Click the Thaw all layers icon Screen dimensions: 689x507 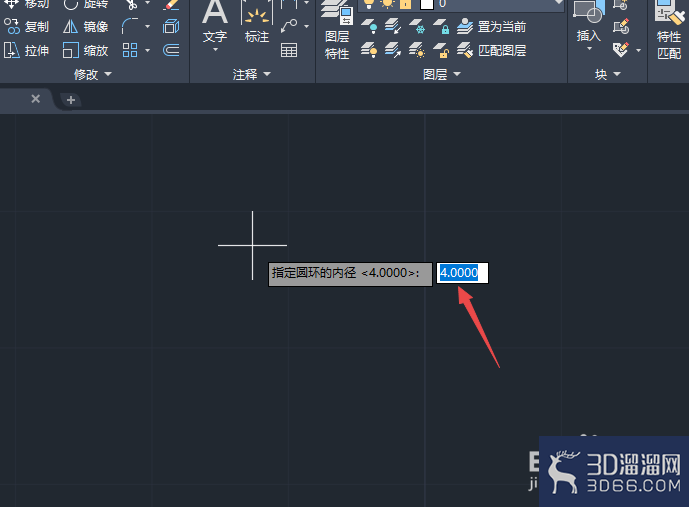tap(417, 50)
